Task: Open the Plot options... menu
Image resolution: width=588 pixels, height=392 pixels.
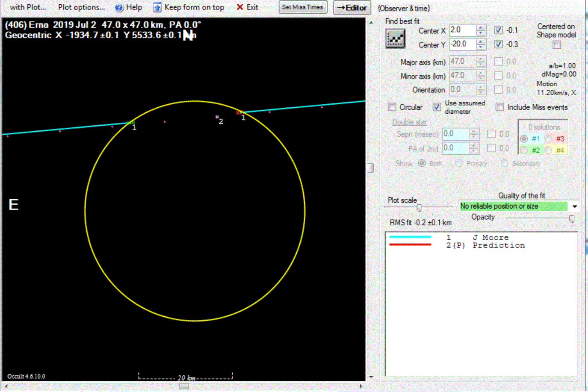Action: coord(81,7)
